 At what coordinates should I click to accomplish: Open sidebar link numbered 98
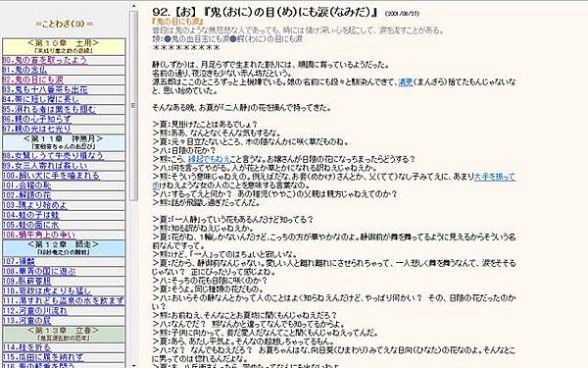(x=53, y=156)
